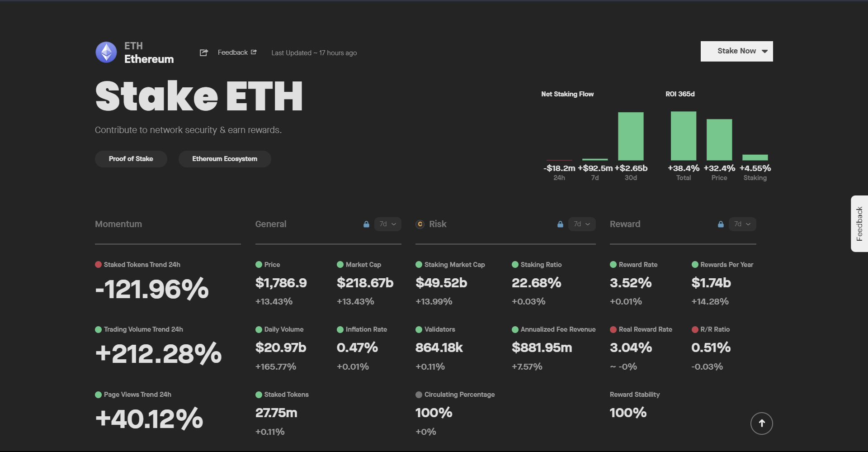Click gray dot beside Circulating Percentage
This screenshot has height=452, width=868.
[419, 395]
